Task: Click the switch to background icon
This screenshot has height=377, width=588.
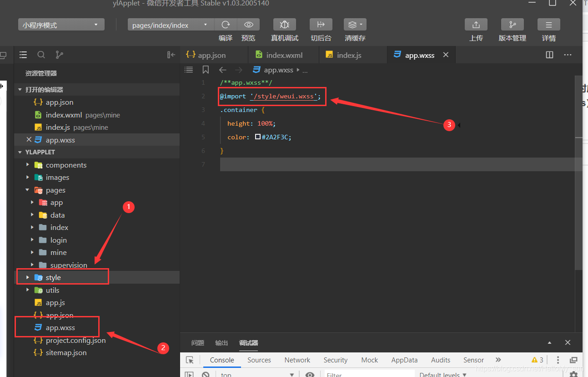Action: [x=321, y=25]
